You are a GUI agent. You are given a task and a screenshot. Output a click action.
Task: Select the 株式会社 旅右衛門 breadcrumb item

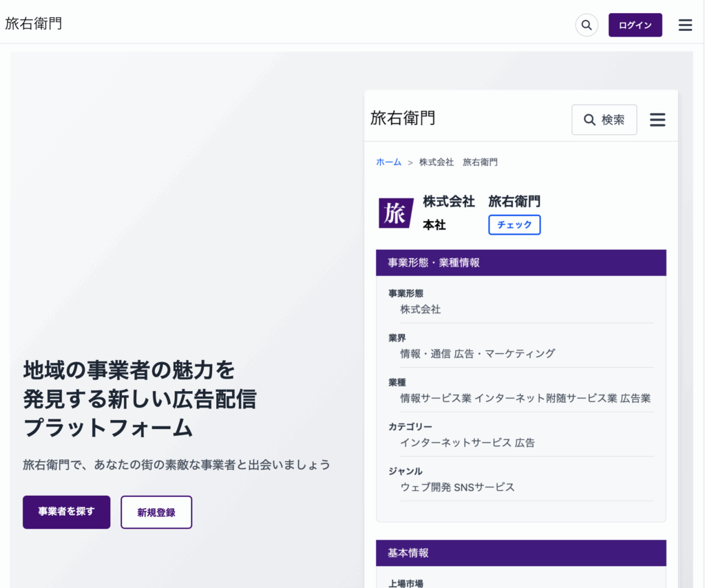458,162
